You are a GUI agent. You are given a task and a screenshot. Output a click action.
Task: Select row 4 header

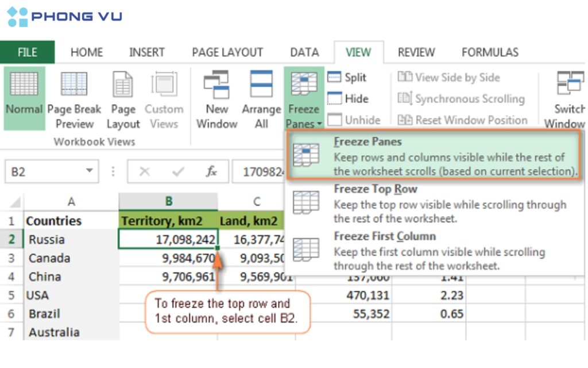pos(11,277)
